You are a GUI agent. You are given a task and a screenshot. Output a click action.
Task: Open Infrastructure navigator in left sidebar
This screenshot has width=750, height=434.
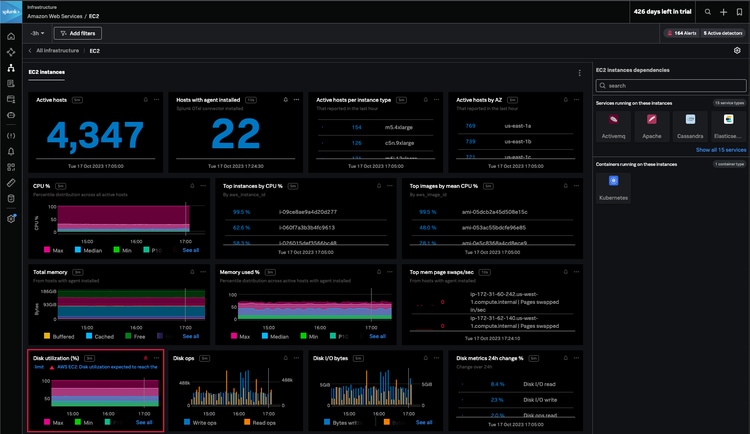11,67
